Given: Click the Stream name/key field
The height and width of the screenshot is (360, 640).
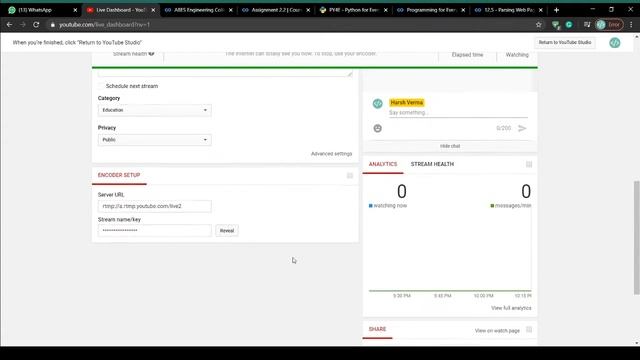Looking at the screenshot, I should [155, 231].
